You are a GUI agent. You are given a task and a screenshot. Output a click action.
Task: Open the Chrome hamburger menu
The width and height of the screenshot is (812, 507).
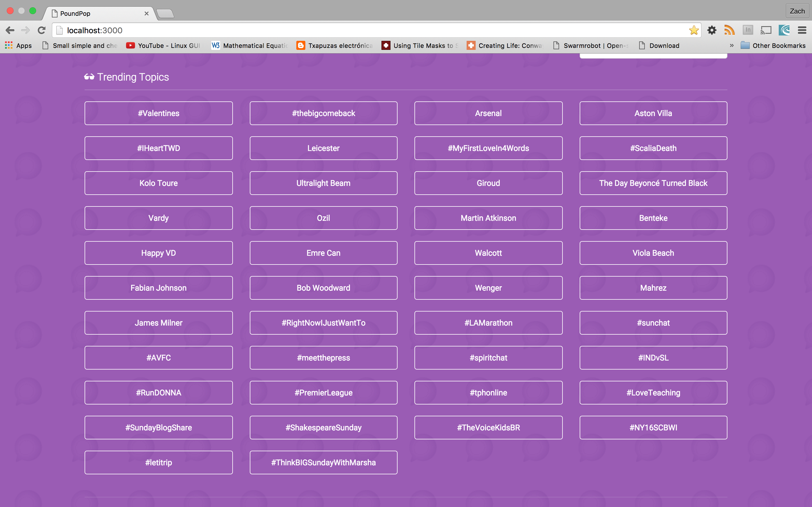(802, 30)
